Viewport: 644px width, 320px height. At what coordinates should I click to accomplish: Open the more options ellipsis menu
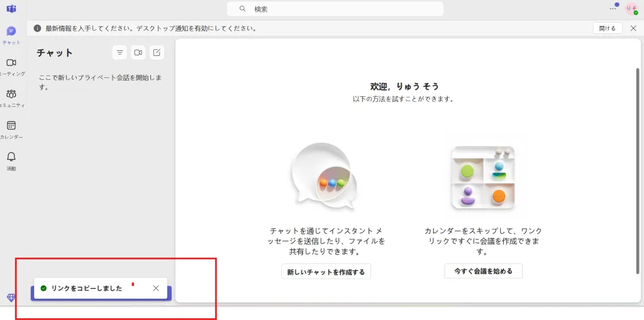613,9
